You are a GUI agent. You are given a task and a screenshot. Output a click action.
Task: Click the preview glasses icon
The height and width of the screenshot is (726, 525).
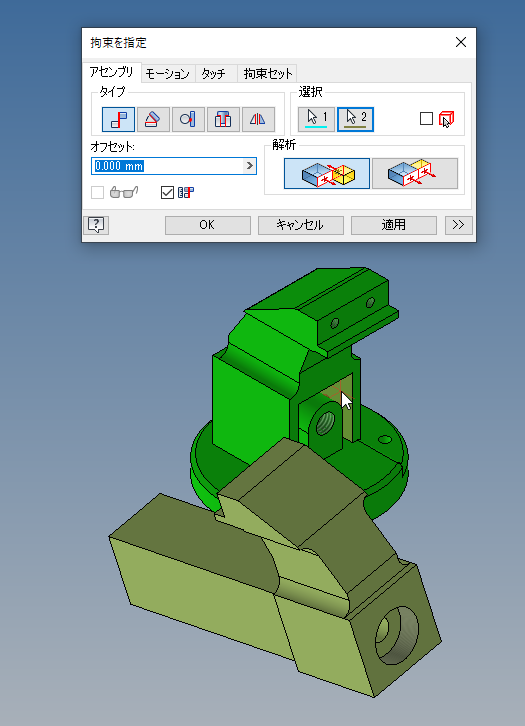point(124,192)
